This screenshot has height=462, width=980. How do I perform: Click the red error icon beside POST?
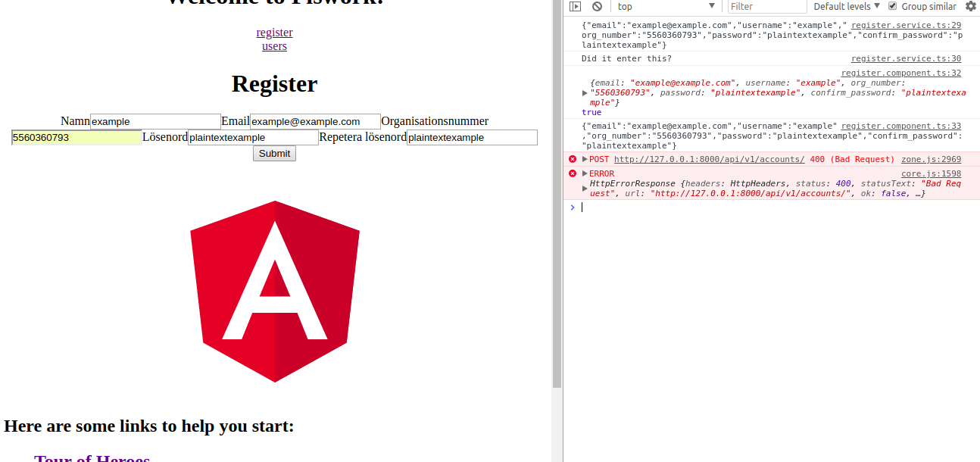[x=573, y=159]
